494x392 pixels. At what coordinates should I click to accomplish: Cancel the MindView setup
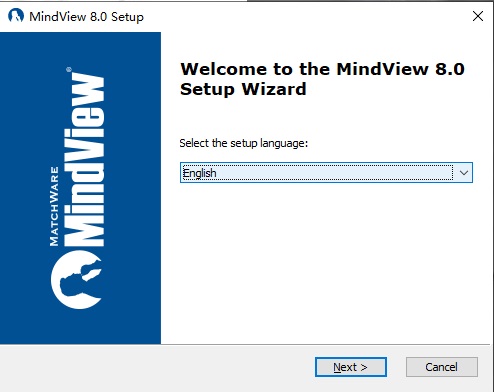click(441, 367)
